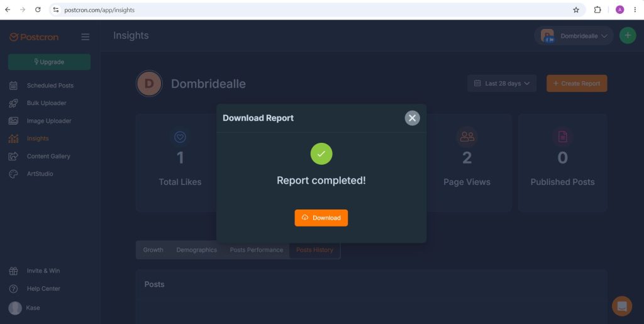Click the Bulk Uploader rocket icon
644x324 pixels.
click(x=14, y=103)
